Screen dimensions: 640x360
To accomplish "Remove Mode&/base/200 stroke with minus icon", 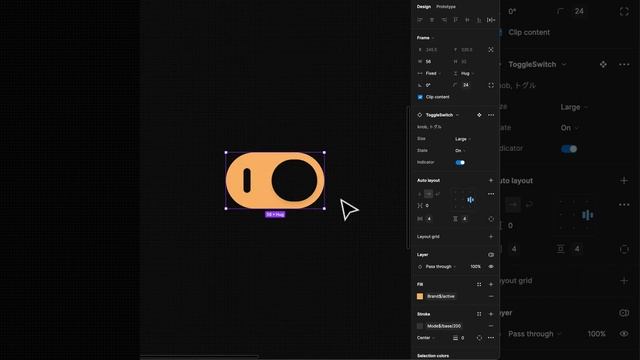I will click(491, 326).
